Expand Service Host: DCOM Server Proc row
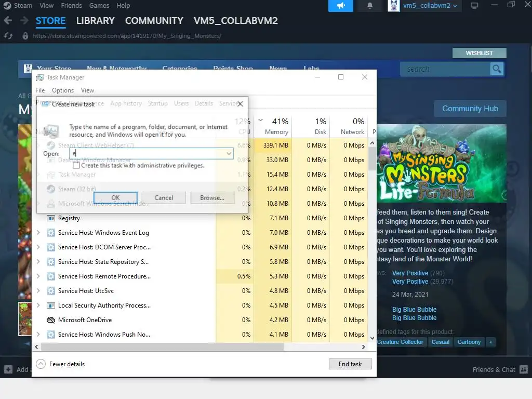The image size is (532, 399). [x=38, y=247]
